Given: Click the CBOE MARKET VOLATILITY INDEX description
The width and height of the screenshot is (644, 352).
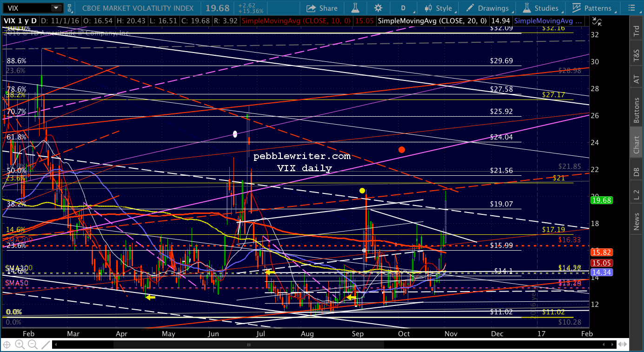Looking at the screenshot, I should 138,8.
